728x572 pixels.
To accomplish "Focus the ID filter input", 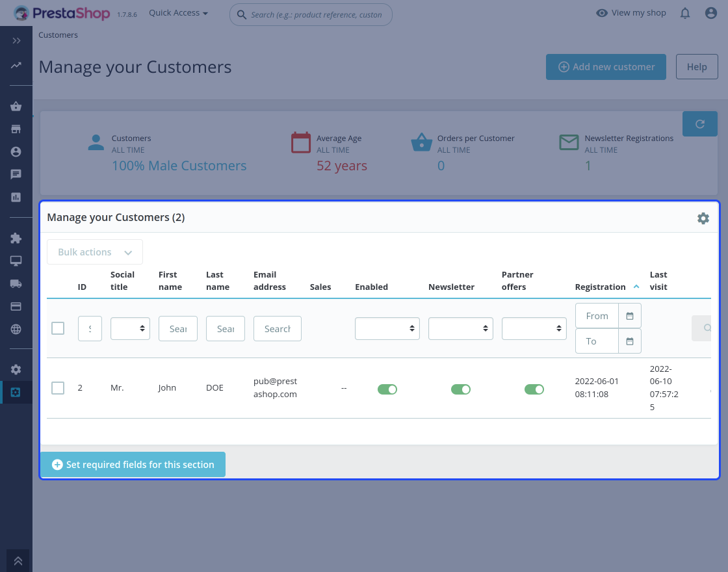I will 90,329.
